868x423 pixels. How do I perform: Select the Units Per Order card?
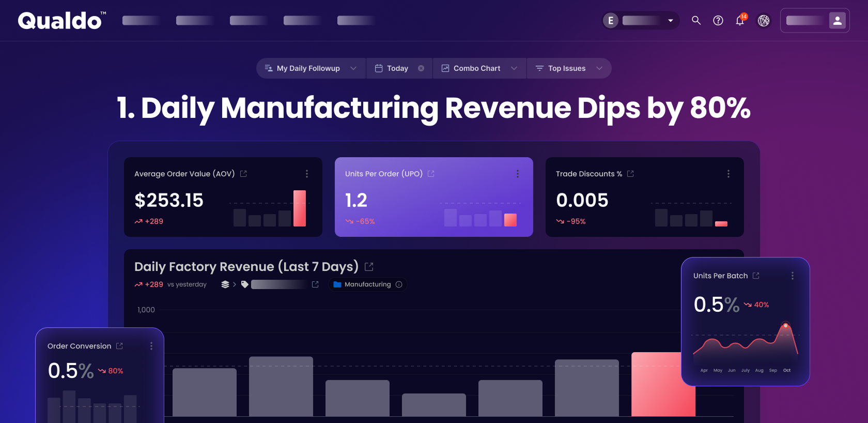[x=434, y=197]
